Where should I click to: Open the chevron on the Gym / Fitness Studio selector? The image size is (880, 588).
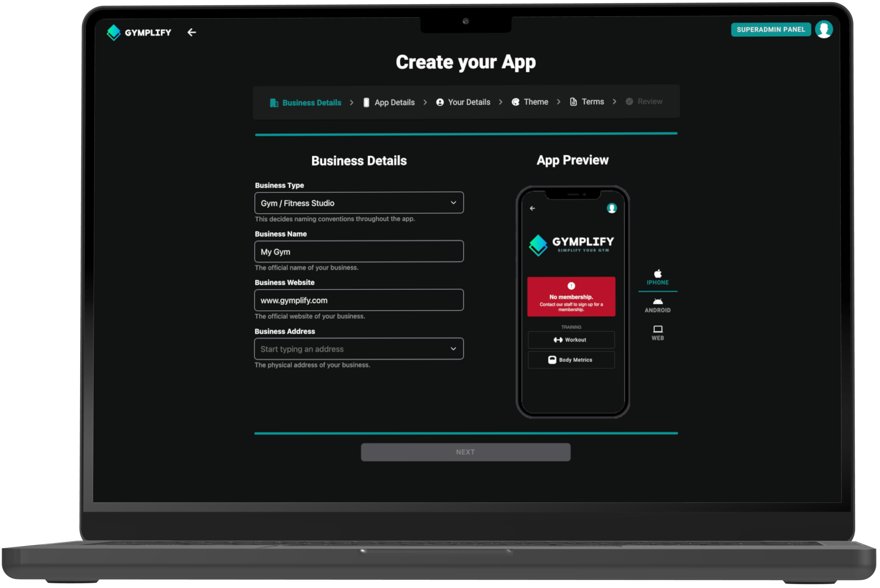[453, 203]
